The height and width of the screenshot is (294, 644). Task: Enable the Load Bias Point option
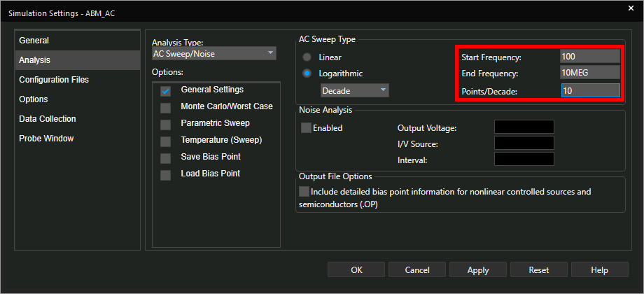coord(165,175)
